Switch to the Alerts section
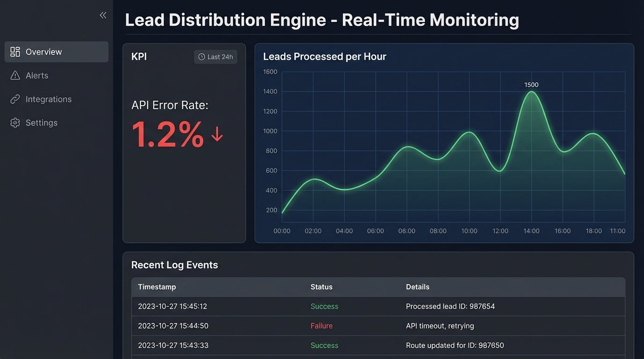Image resolution: width=644 pixels, height=359 pixels. (x=37, y=75)
